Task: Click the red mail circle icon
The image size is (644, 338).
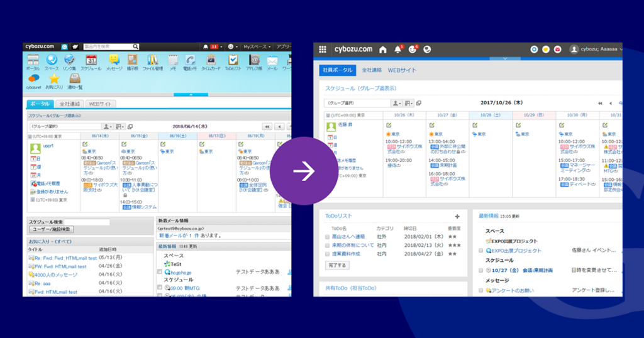Action: click(557, 50)
